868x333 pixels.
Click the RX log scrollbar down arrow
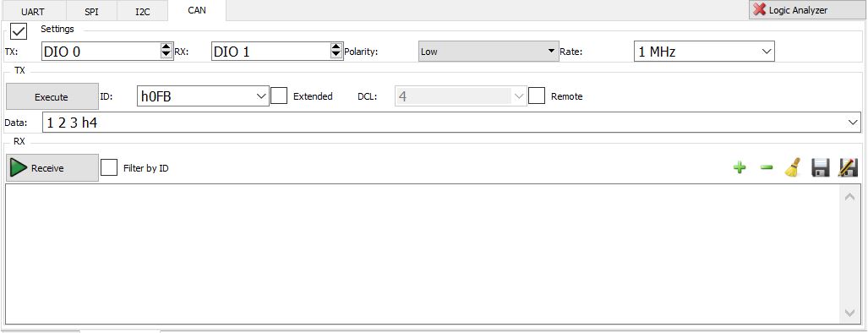click(849, 313)
